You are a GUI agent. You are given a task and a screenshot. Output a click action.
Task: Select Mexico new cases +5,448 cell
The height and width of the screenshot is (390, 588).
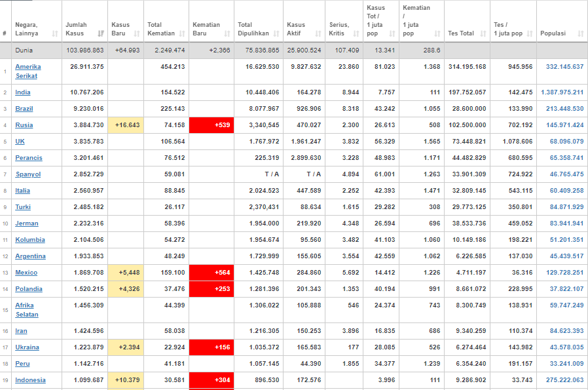pos(126,273)
